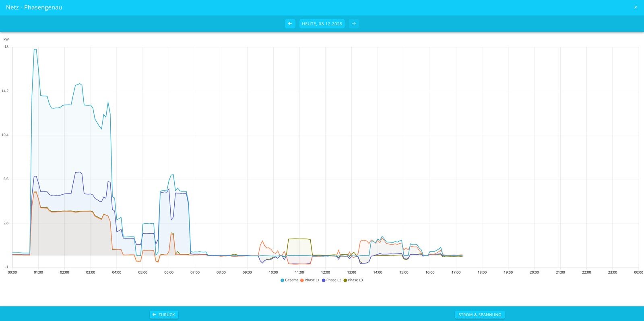The image size is (644, 321).
Task: Click the 09:00 x-axis time label
Action: point(247,272)
